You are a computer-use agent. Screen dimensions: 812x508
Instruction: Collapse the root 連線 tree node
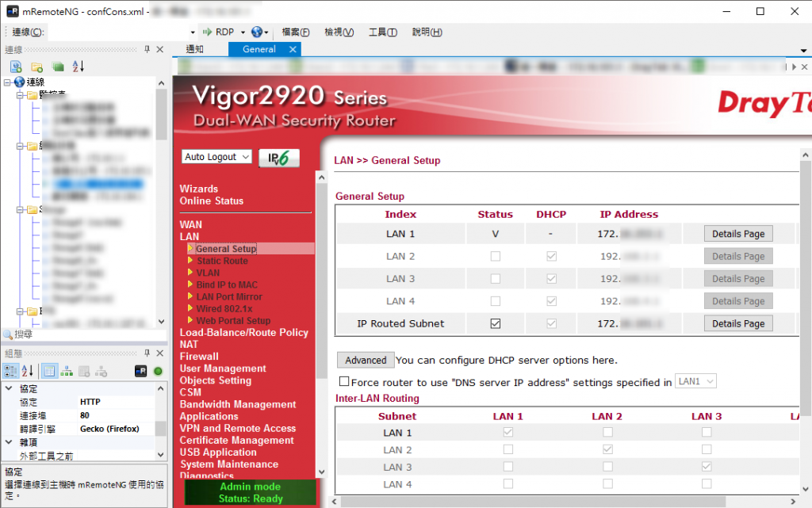point(7,82)
